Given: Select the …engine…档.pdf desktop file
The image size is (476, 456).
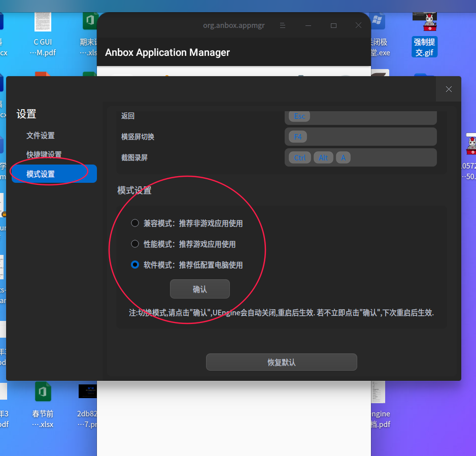Looking at the screenshot, I should pyautogui.click(x=380, y=405).
